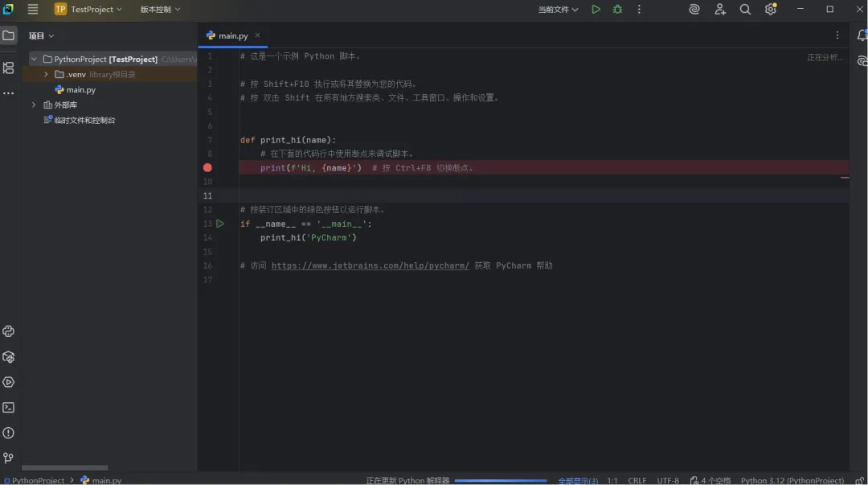Viewport: 868px width, 485px height.
Task: Toggle read-only lock icon in status bar
Action: (860, 480)
